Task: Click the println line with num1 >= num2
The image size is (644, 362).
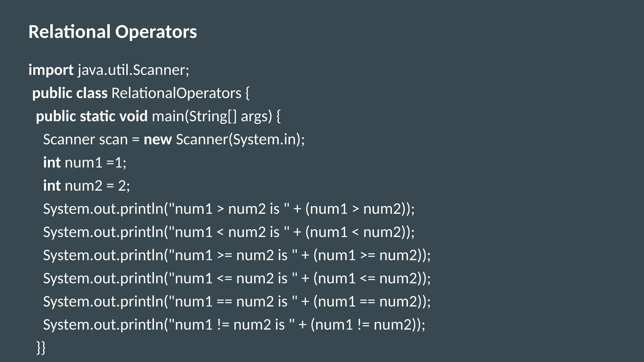Action: coord(236,255)
